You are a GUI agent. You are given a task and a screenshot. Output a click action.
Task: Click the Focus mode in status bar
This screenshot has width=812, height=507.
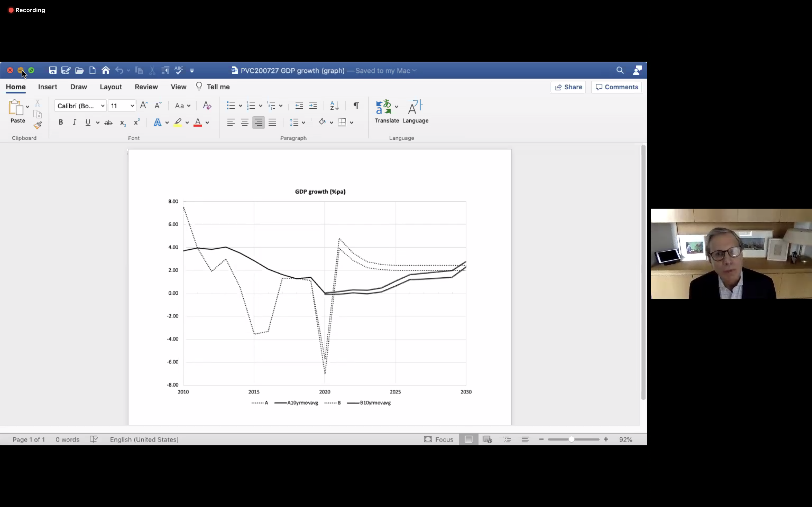click(x=439, y=439)
